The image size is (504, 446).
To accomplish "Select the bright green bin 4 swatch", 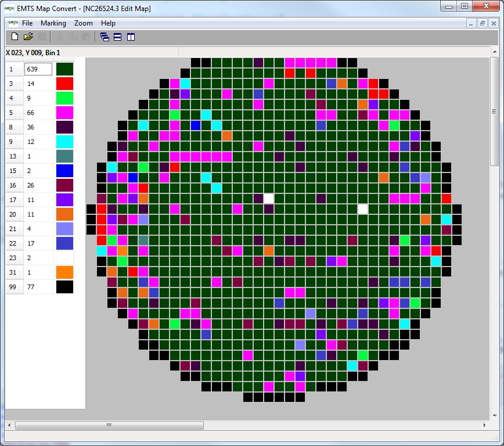I will [x=64, y=98].
